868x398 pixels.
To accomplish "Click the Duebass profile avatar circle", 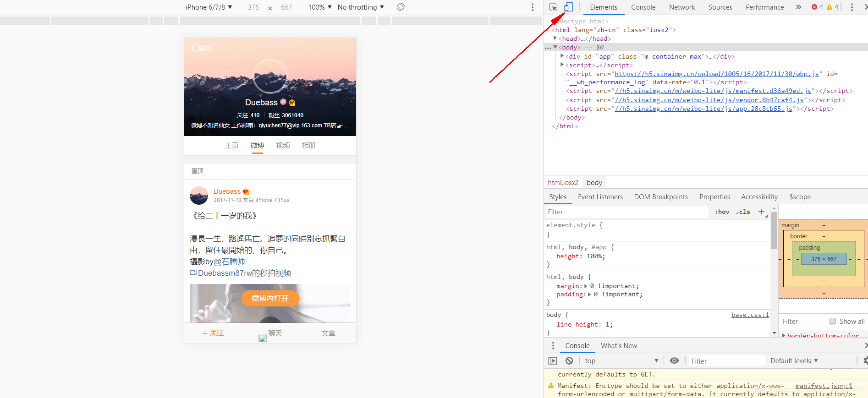I will point(270,76).
